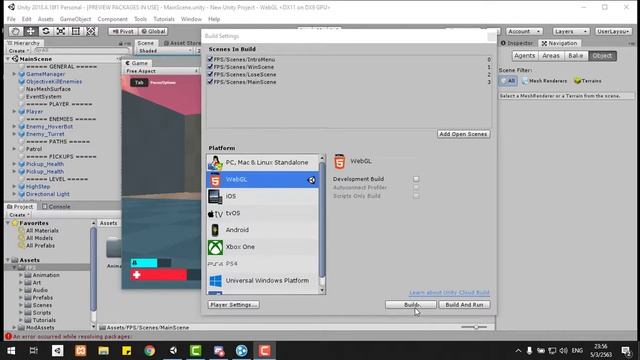Click the platform list scrollbar

[x=322, y=220]
